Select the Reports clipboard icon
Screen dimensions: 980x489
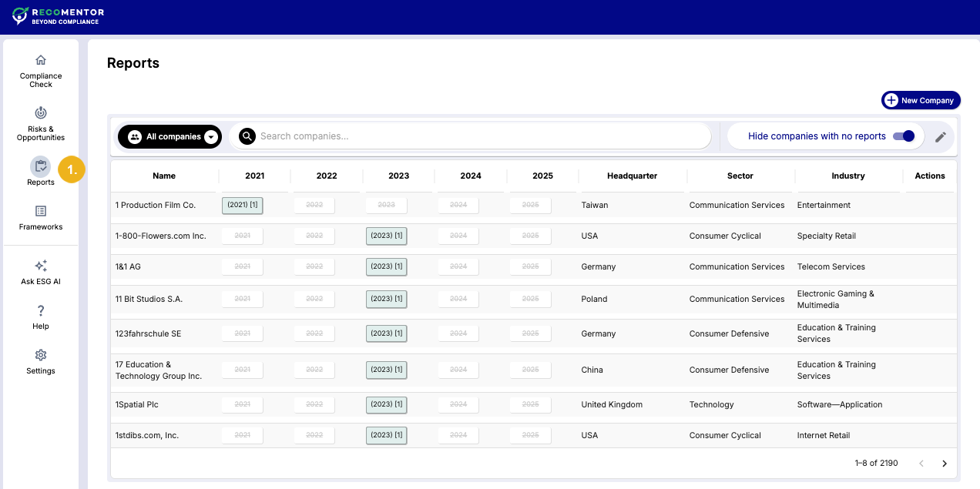(x=41, y=166)
